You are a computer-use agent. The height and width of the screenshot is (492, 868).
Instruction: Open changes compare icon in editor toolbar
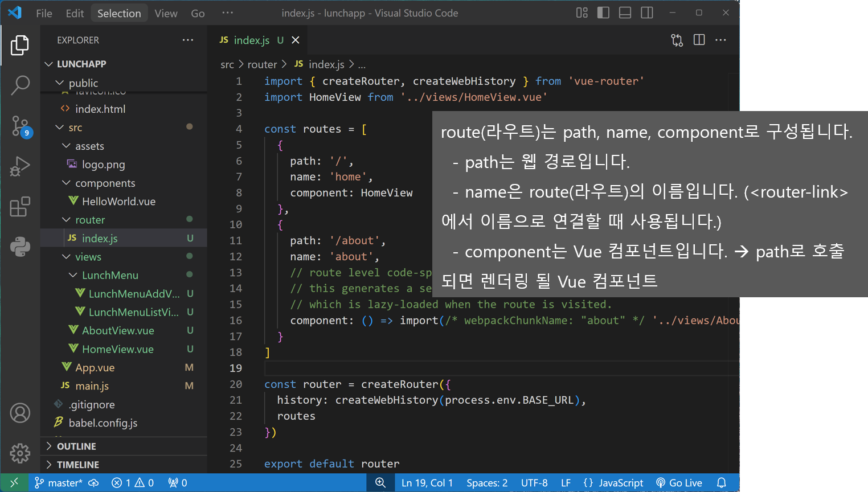(677, 40)
